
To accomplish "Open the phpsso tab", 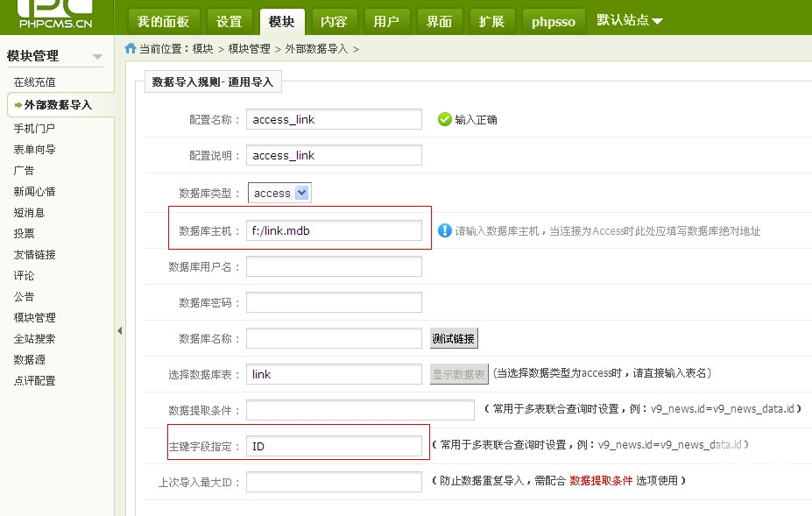I will click(x=554, y=21).
